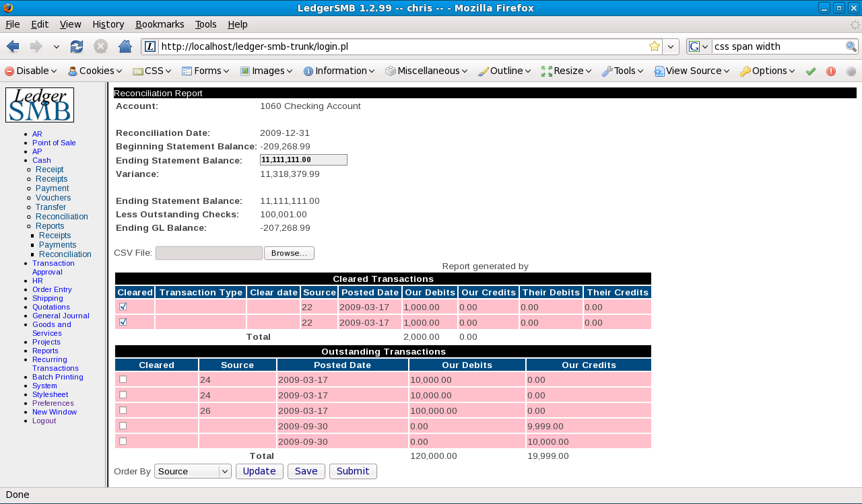Expand the CSS toolbar dropdown
Viewport: 862px width, 504px height.
[152, 71]
